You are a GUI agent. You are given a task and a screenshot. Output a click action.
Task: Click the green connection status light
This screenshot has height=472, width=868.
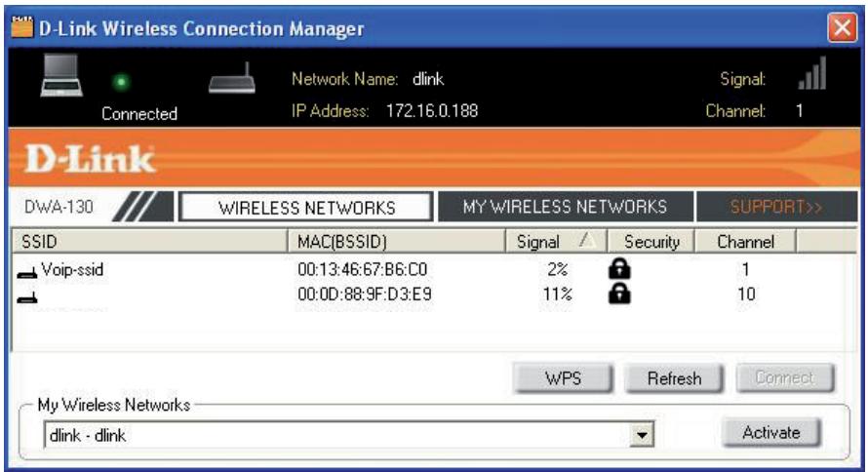[121, 83]
